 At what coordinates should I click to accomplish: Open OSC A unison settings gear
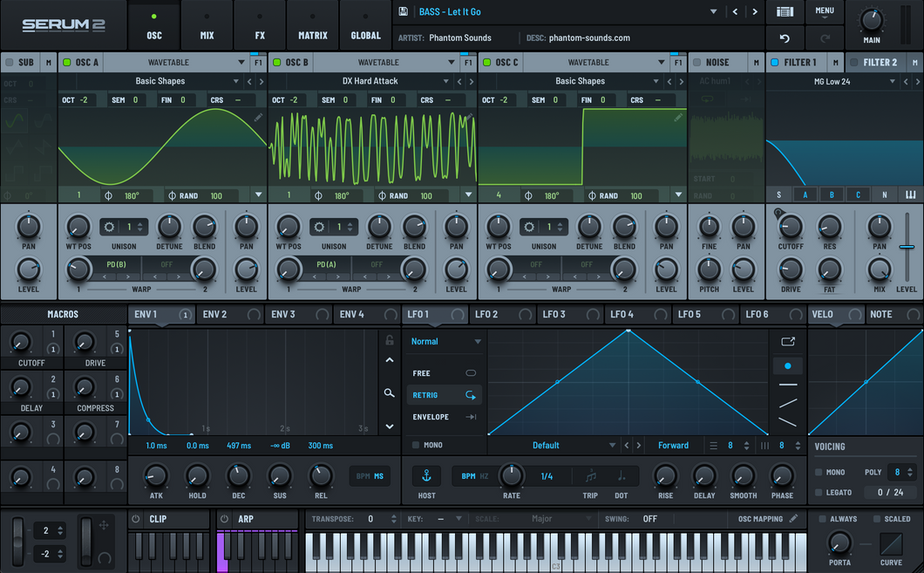point(109,227)
